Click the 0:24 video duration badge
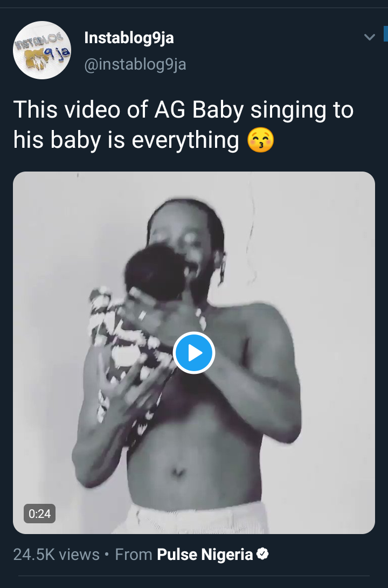This screenshot has width=388, height=588. 39,514
